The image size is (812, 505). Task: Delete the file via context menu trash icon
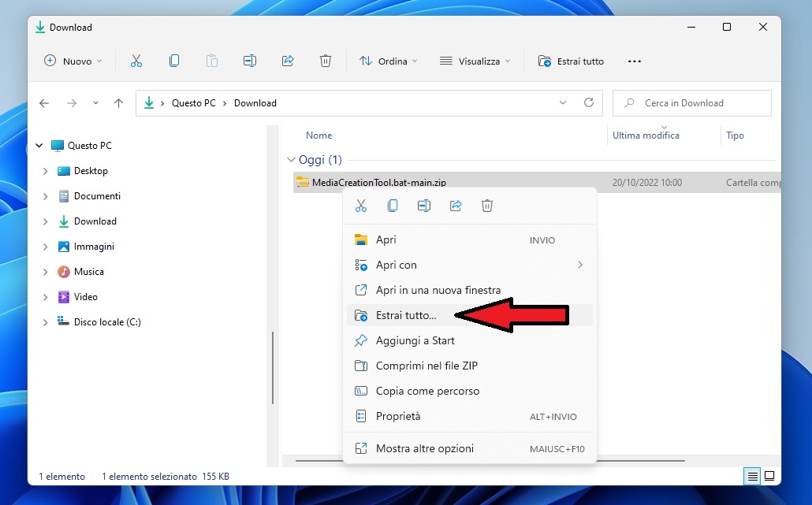click(x=487, y=206)
